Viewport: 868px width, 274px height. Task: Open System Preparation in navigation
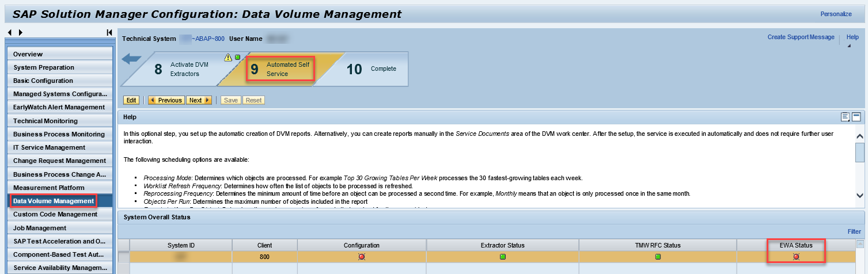(59, 67)
